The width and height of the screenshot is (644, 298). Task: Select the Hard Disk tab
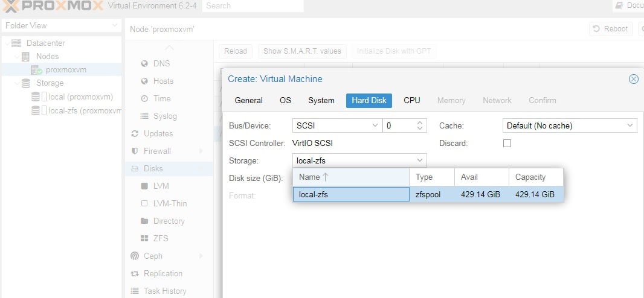tap(369, 100)
